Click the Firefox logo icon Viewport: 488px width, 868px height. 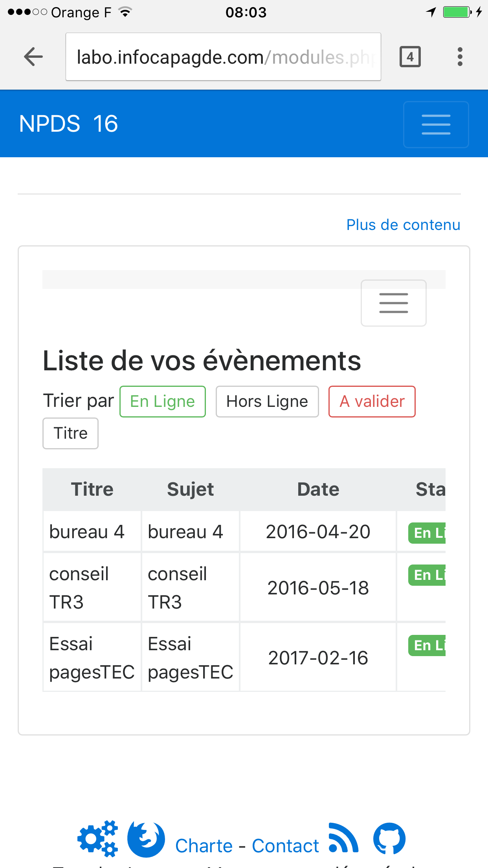click(146, 839)
